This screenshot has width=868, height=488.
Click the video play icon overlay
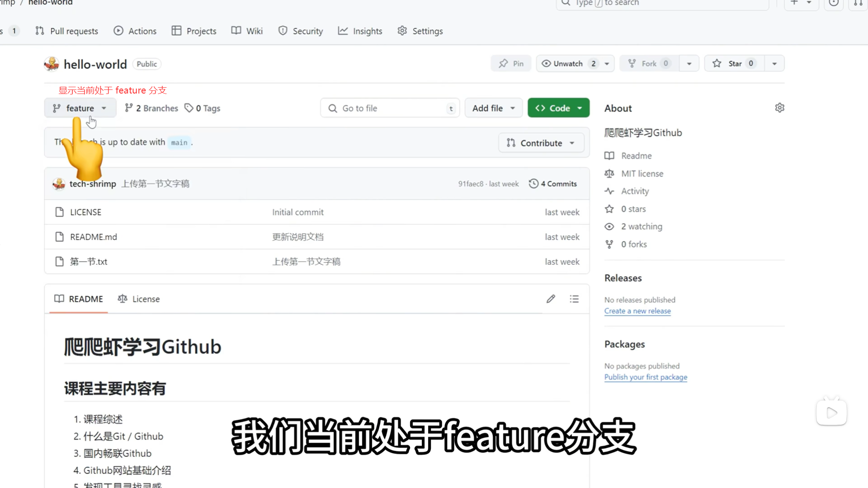pos(831,413)
